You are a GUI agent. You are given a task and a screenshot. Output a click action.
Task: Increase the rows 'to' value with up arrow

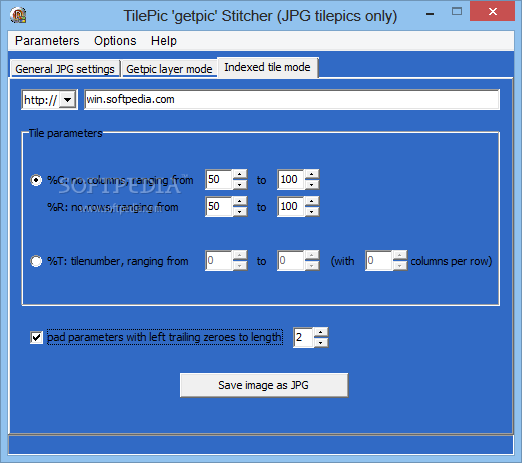pyautogui.click(x=312, y=201)
